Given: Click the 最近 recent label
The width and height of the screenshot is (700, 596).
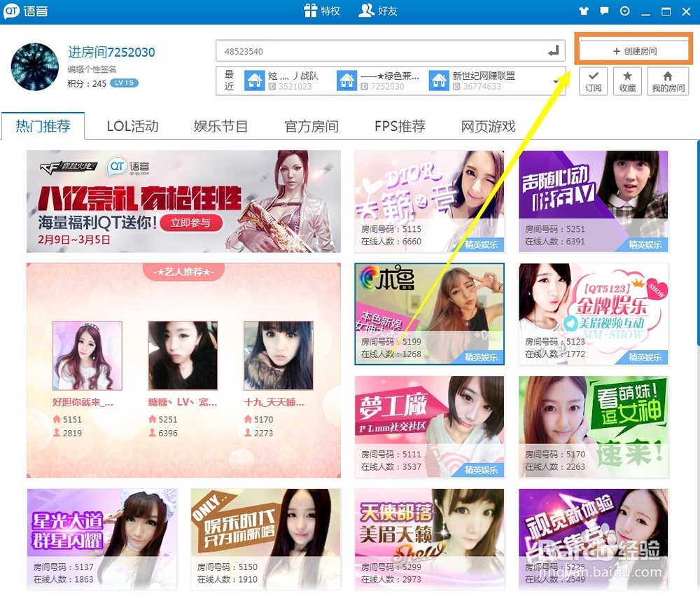Looking at the screenshot, I should point(229,81).
